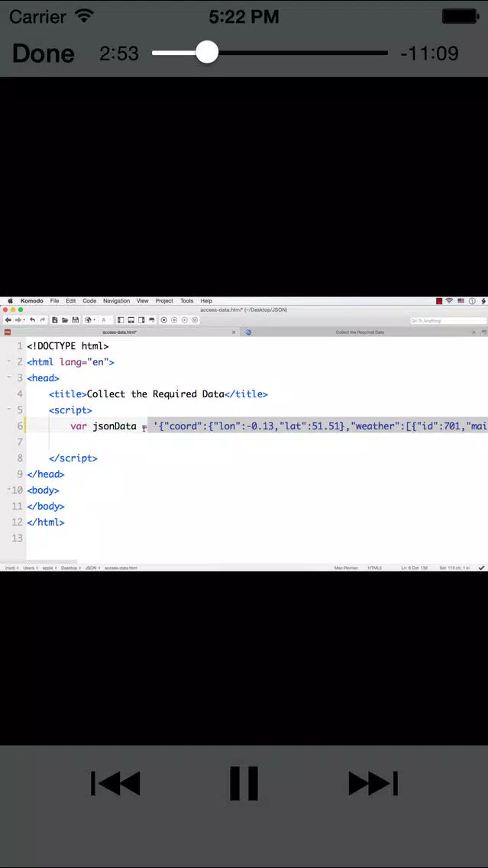The image size is (488, 868).
Task: Open the Edit menu in Komodo
Action: (x=71, y=301)
